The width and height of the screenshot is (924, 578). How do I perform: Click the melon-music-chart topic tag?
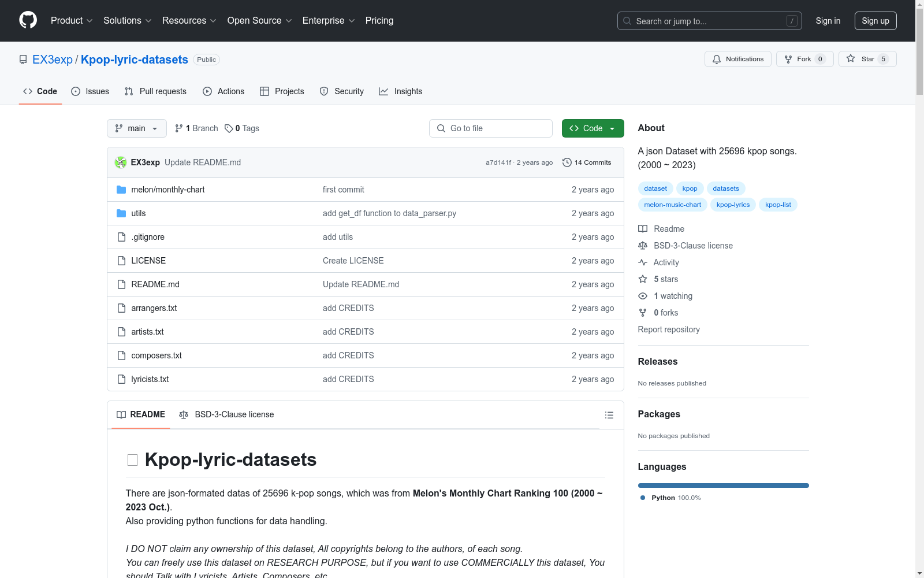coord(672,205)
